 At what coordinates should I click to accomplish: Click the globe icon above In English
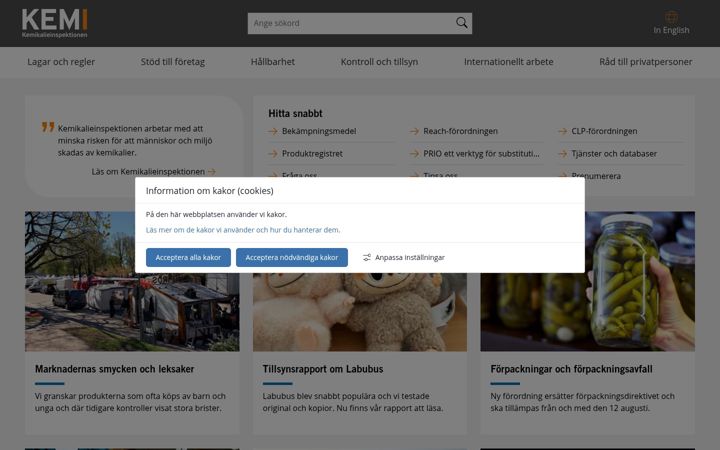click(x=671, y=17)
